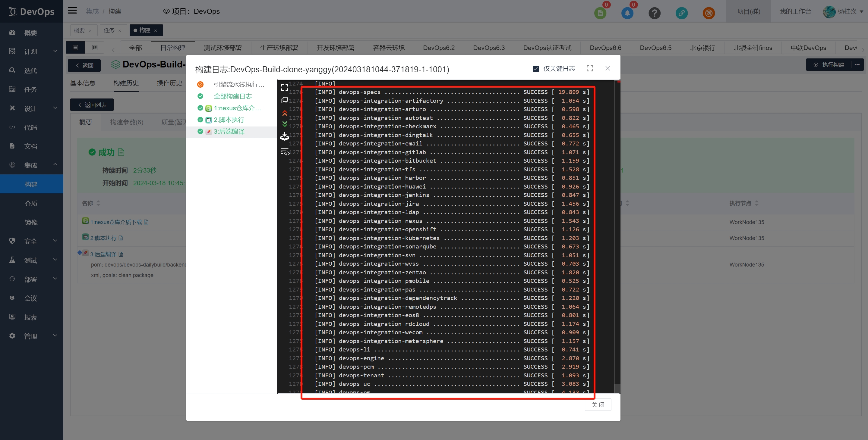The height and width of the screenshot is (440, 868).
Task: Select the 测试环境部署 tab
Action: [223, 48]
